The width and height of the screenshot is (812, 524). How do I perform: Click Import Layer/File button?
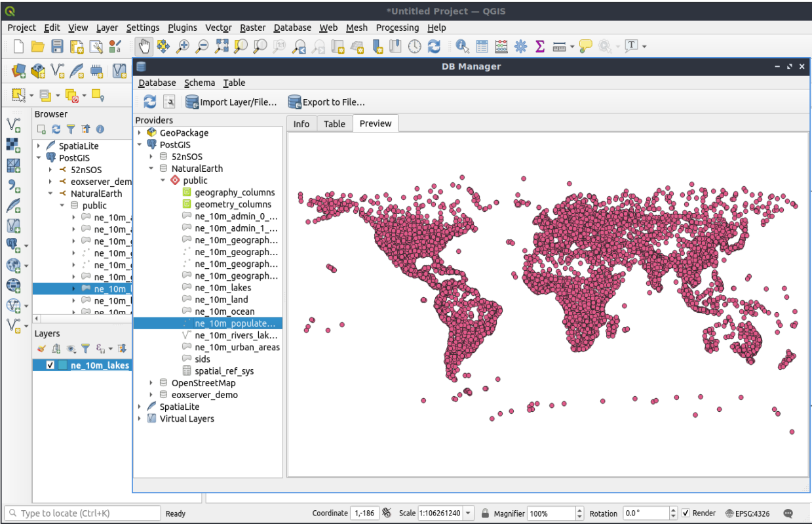231,102
